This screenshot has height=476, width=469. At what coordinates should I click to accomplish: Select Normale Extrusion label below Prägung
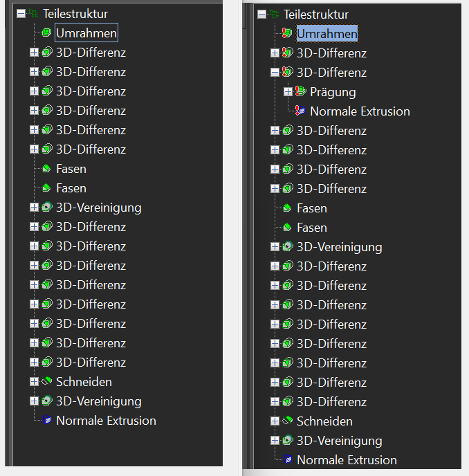click(360, 111)
